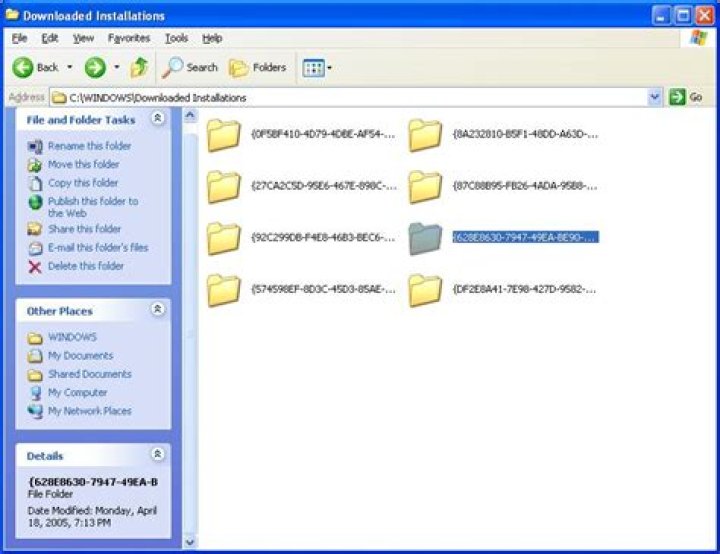Click the globe Publish icon
The height and width of the screenshot is (554, 720).
point(35,202)
